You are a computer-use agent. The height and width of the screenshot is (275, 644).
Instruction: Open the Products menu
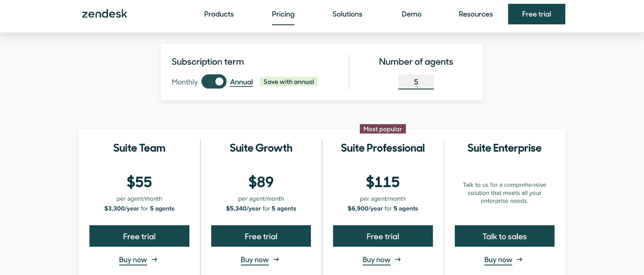pos(219,14)
